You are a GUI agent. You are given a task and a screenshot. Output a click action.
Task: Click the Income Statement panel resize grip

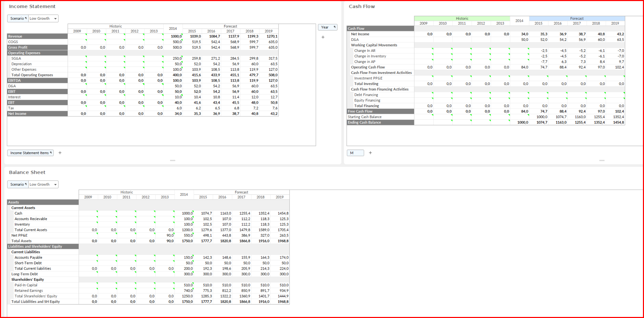(x=173, y=161)
